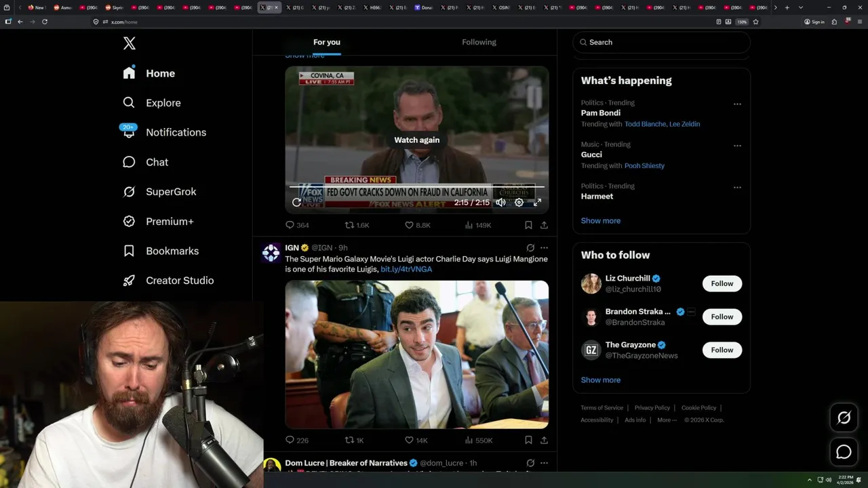
Task: Repost the IGN post with 1K reposts
Action: 355,440
